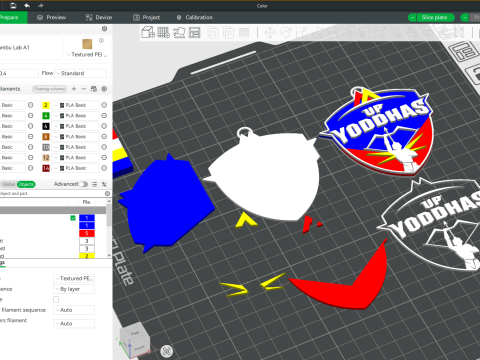The image size is (480, 360).
Task: Click the compare presets icon
Action: (104, 184)
